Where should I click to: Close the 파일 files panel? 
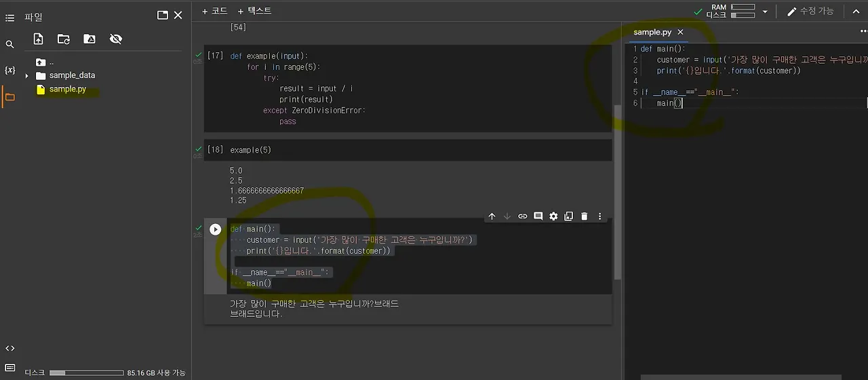click(178, 15)
